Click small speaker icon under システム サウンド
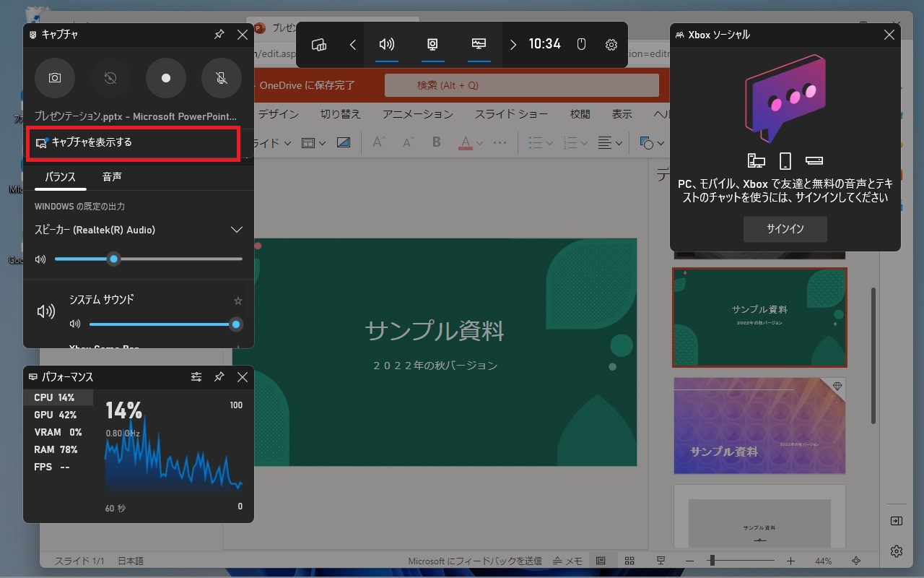 tap(74, 324)
